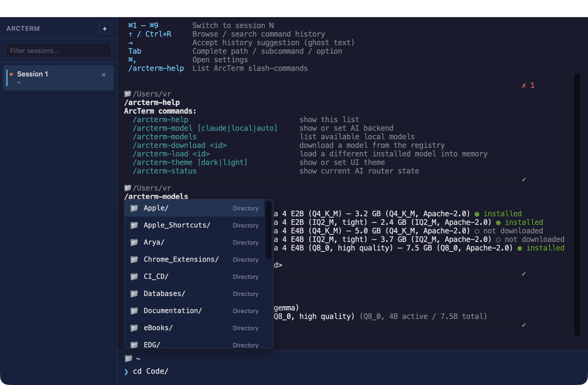The height and width of the screenshot is (385, 588).
Task: Click the red error status ✗ 1 indicator
Action: (x=528, y=86)
